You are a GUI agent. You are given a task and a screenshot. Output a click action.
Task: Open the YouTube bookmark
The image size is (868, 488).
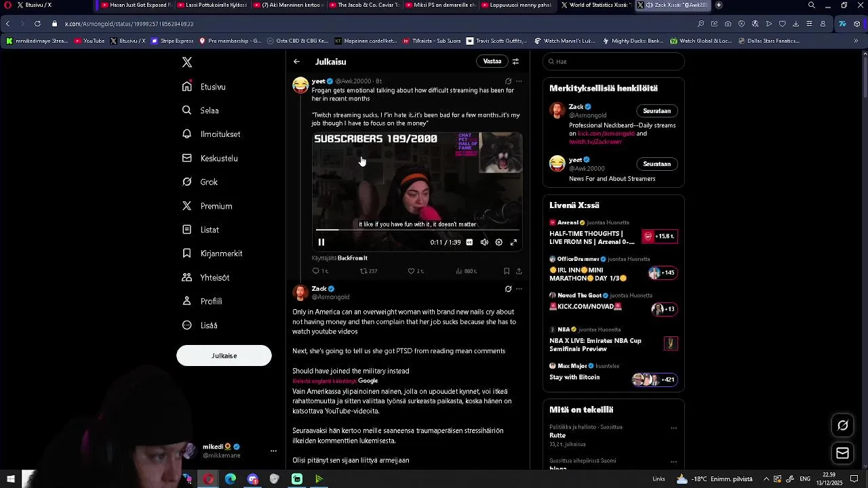[90, 41]
